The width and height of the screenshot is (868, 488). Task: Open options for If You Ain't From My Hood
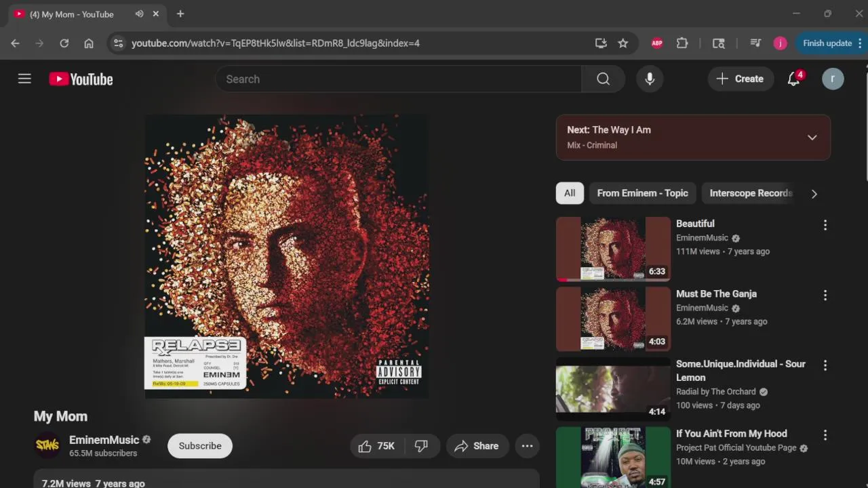coord(825,435)
